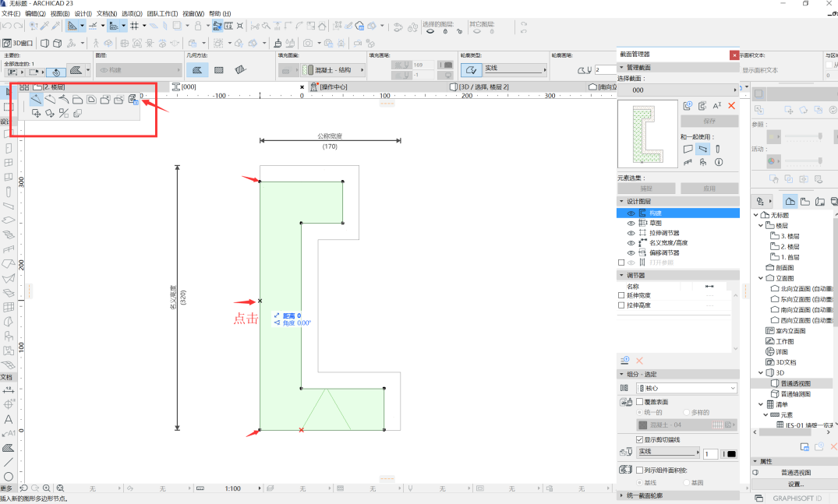
Task: Delete profile with red X icon
Action: coord(732,106)
